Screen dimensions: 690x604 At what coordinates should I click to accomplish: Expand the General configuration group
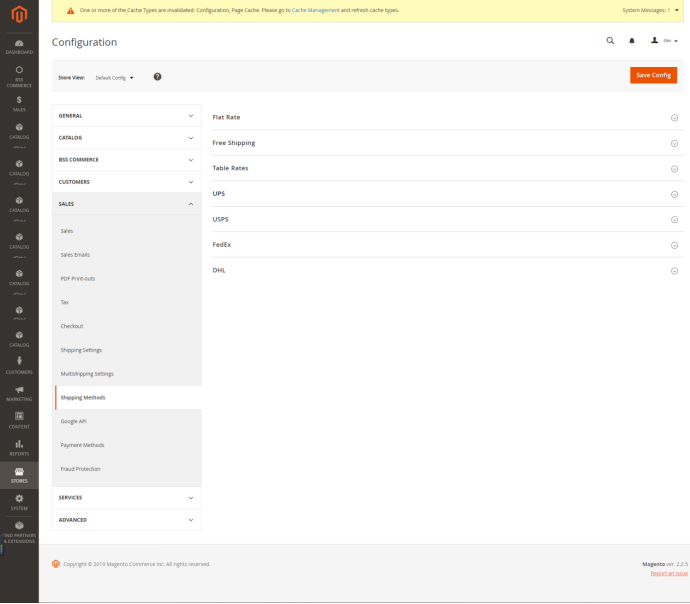[x=126, y=116]
